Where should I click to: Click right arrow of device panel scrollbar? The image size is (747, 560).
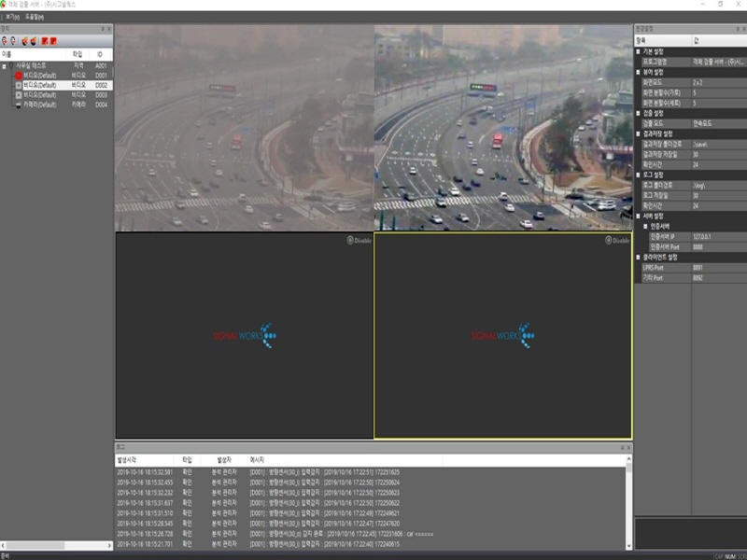coord(109,545)
